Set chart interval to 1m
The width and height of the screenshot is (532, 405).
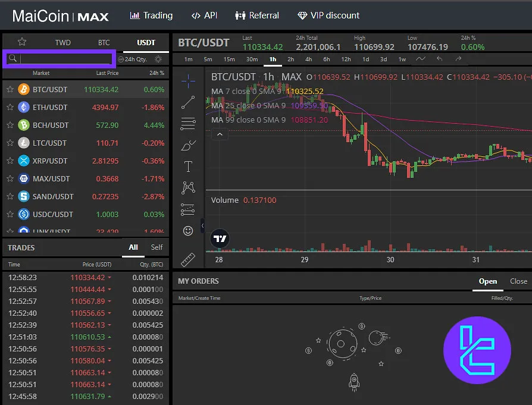[188, 59]
